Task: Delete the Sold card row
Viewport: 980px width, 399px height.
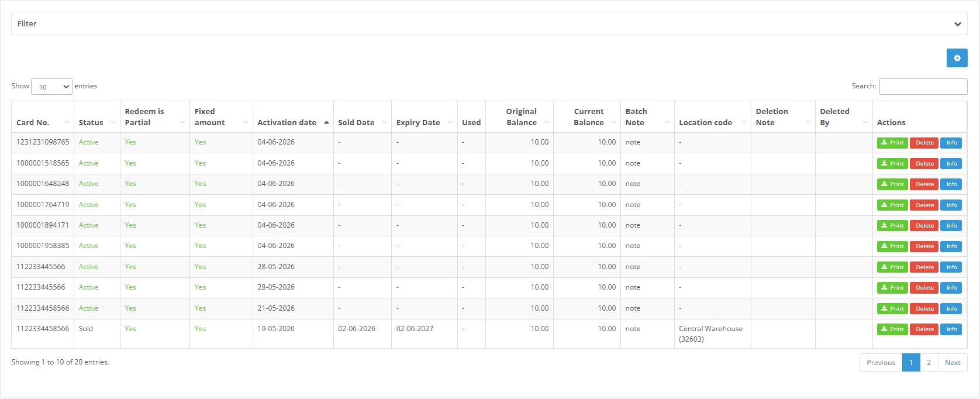Action: (924, 329)
